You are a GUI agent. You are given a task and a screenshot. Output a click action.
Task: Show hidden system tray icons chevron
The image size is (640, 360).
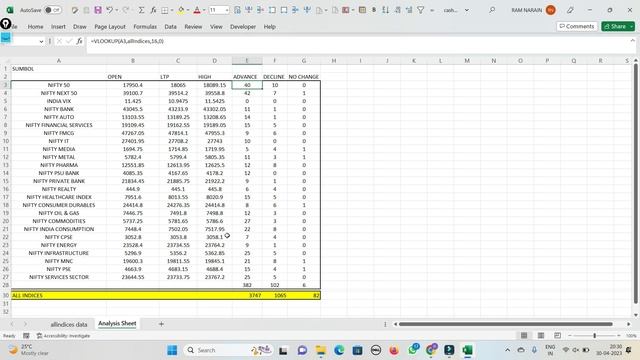[x=507, y=350]
